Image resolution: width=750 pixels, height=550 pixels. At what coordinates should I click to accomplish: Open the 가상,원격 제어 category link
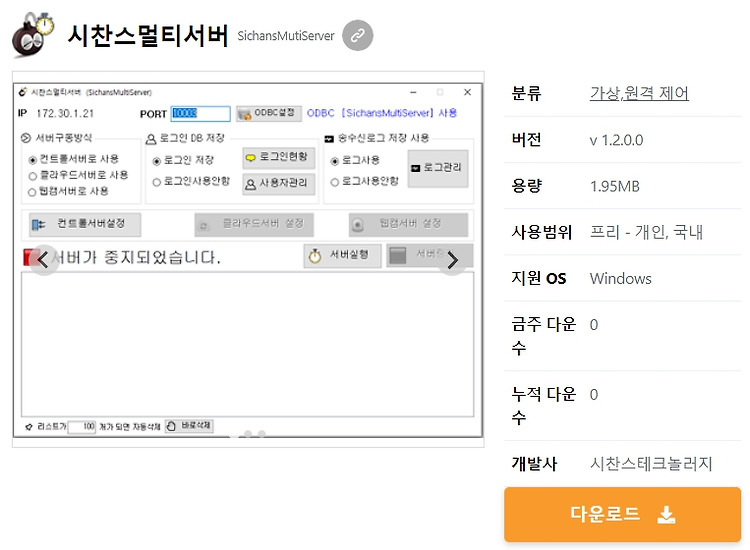639,93
